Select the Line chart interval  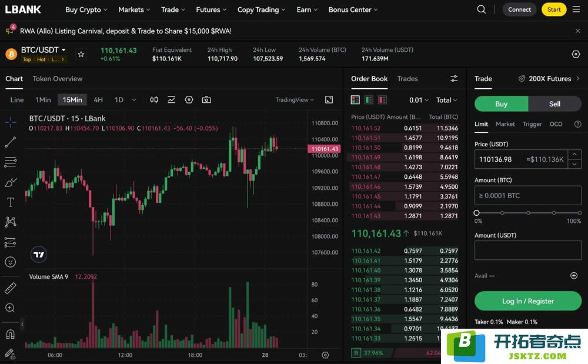click(x=17, y=100)
